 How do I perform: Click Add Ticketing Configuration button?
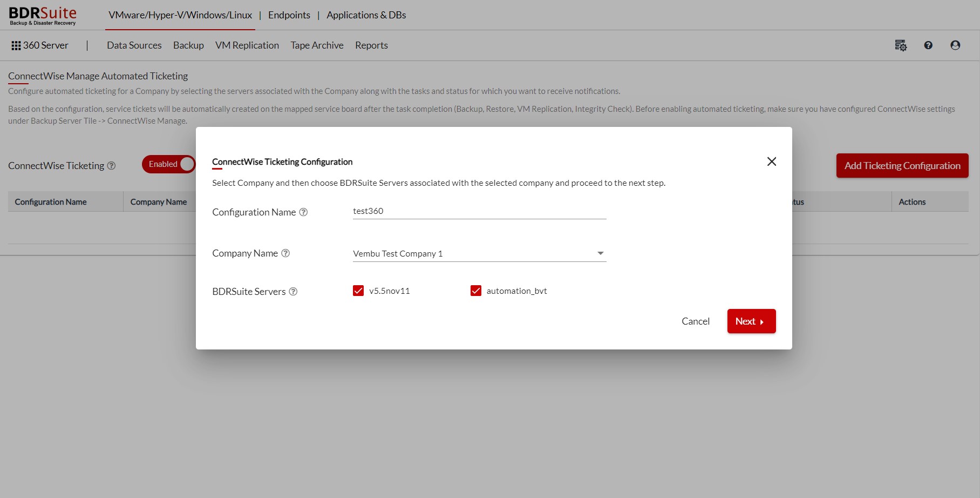[x=902, y=166]
